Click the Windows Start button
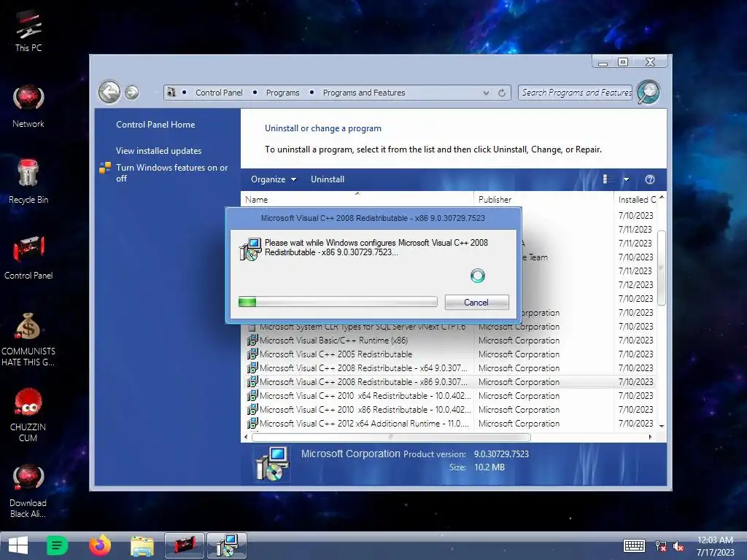The width and height of the screenshot is (747, 560). (x=18, y=545)
